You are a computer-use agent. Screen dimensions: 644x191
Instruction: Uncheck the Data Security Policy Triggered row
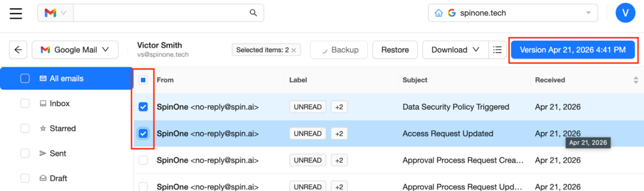pyautogui.click(x=143, y=107)
